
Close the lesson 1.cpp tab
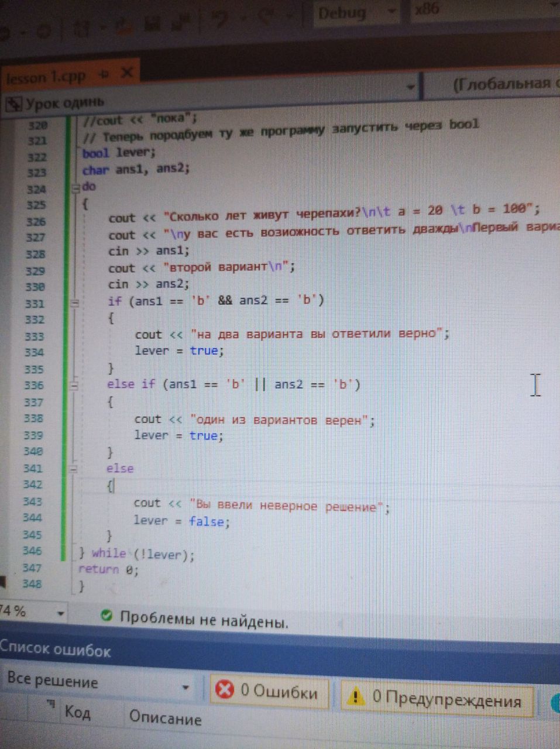pos(127,73)
